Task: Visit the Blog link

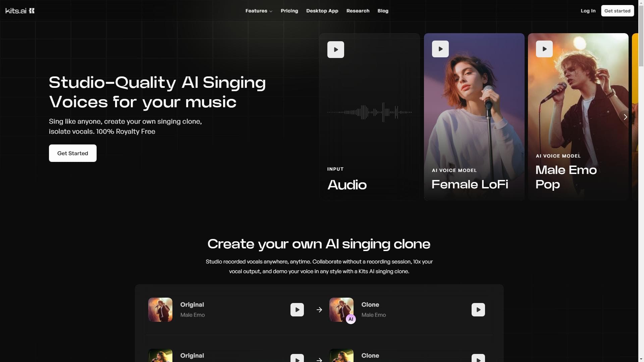Action: [383, 11]
